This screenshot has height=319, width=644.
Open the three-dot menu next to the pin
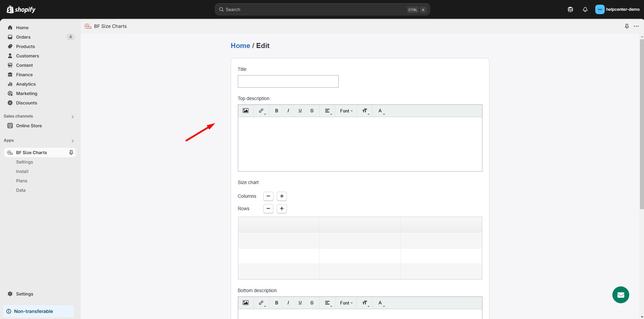pyautogui.click(x=636, y=26)
